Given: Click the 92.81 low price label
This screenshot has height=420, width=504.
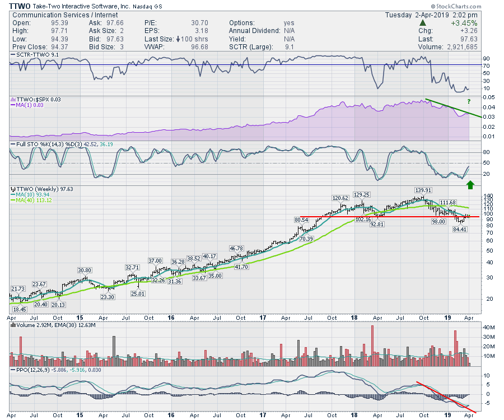Looking at the screenshot, I should 377,225.
